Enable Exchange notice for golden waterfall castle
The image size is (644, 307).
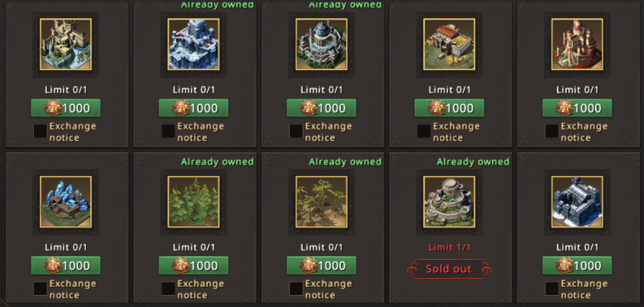(x=40, y=131)
